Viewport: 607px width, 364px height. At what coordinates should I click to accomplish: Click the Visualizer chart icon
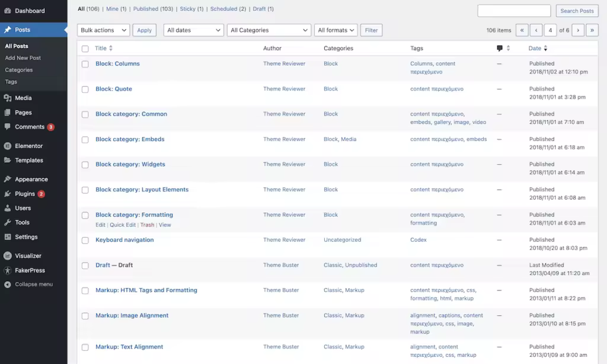(7, 256)
